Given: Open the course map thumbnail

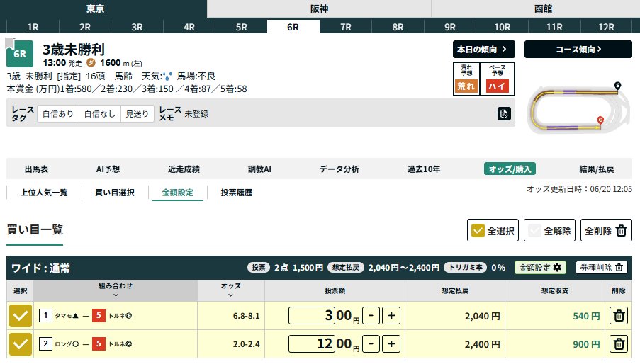Looking at the screenshot, I should pyautogui.click(x=577, y=107).
